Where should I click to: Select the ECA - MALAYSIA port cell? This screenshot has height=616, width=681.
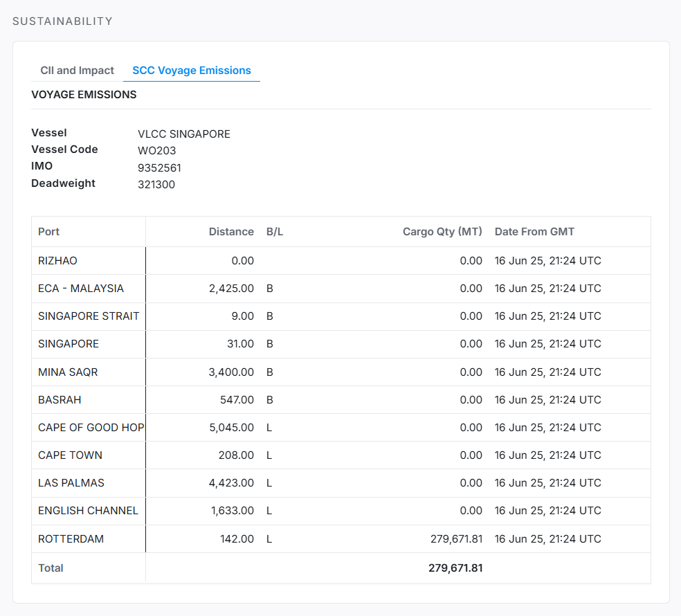coord(81,289)
